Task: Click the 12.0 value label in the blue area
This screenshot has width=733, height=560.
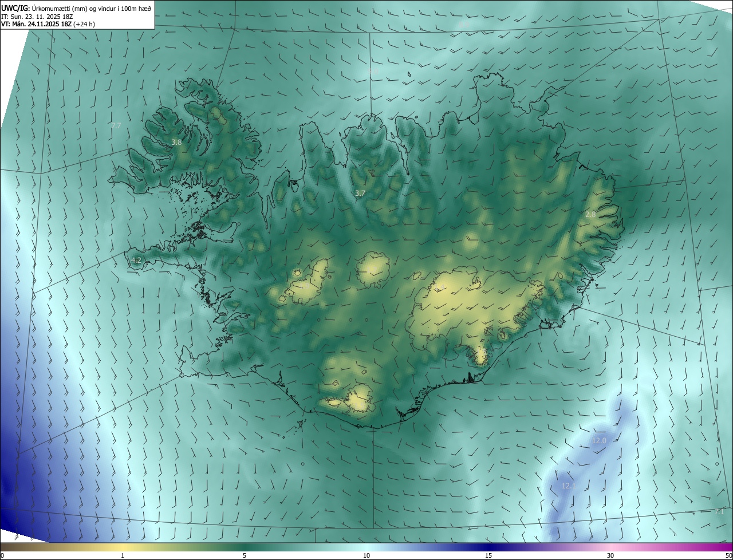Action: tap(599, 441)
